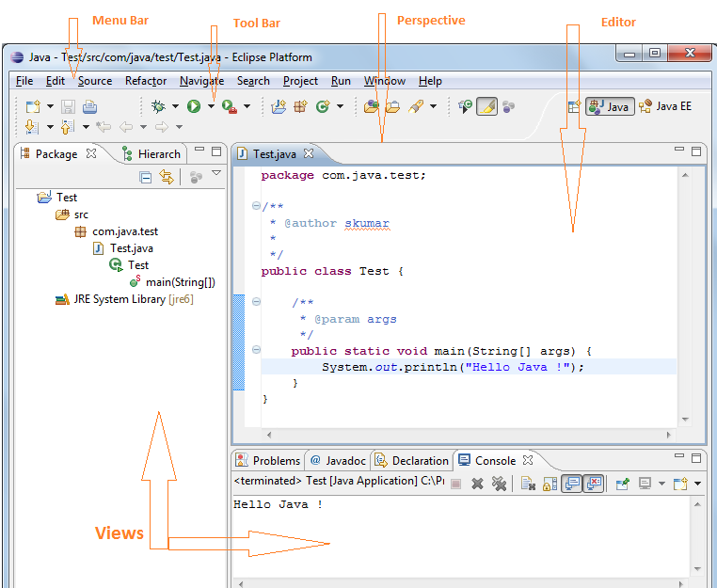Click the Open Perspective icon
The height and width of the screenshot is (588, 717).
[x=574, y=106]
